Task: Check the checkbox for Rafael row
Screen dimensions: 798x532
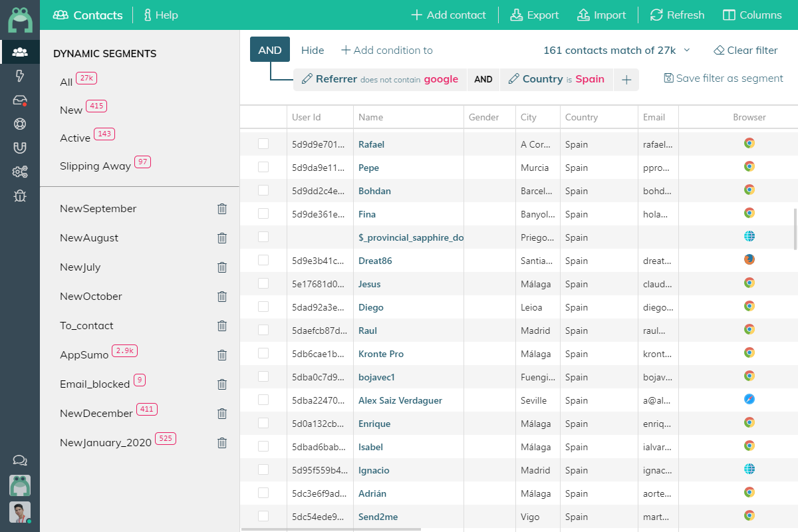Action: pyautogui.click(x=263, y=144)
